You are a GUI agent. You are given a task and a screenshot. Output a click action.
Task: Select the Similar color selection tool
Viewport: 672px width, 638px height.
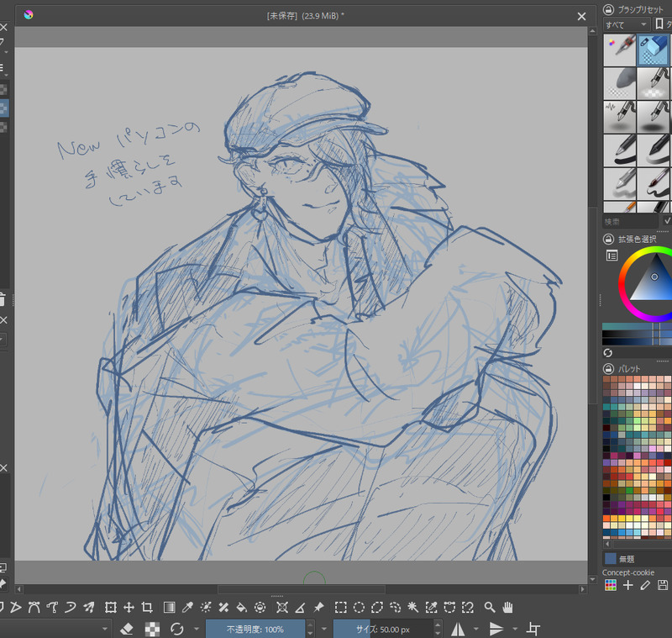[431, 607]
